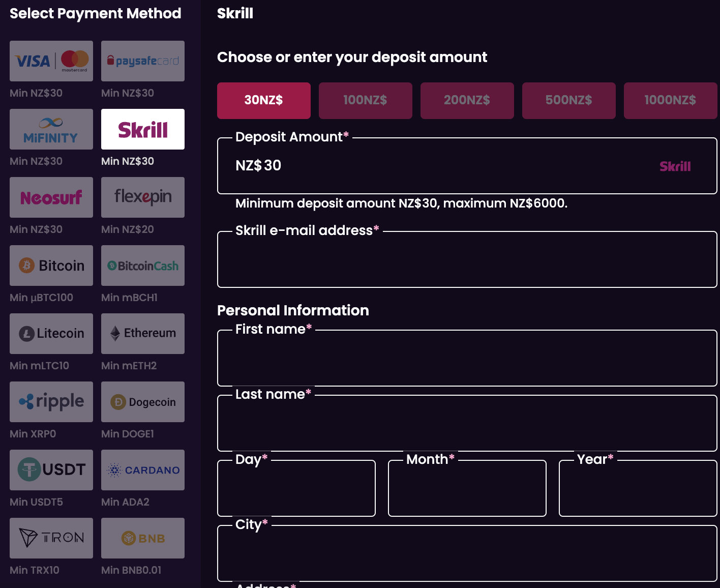
Task: Click the 'Min µBTC100' label under Bitcoin
Action: click(42, 298)
